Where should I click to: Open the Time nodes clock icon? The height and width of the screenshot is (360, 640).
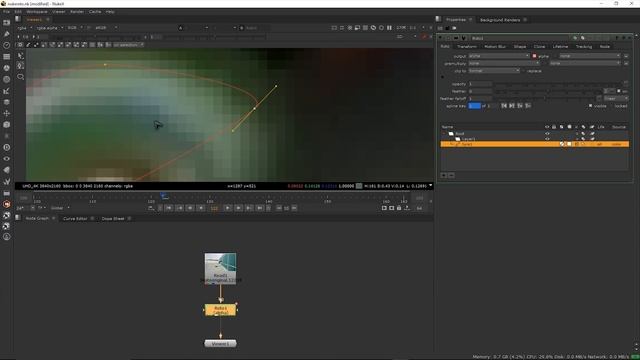(7, 45)
